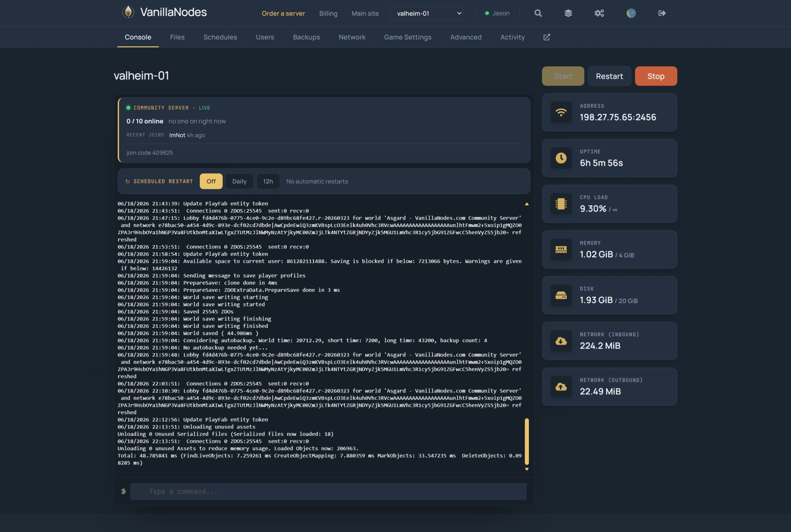The width and height of the screenshot is (791, 532).
Task: Open the Game Settings tab
Action: 408,37
